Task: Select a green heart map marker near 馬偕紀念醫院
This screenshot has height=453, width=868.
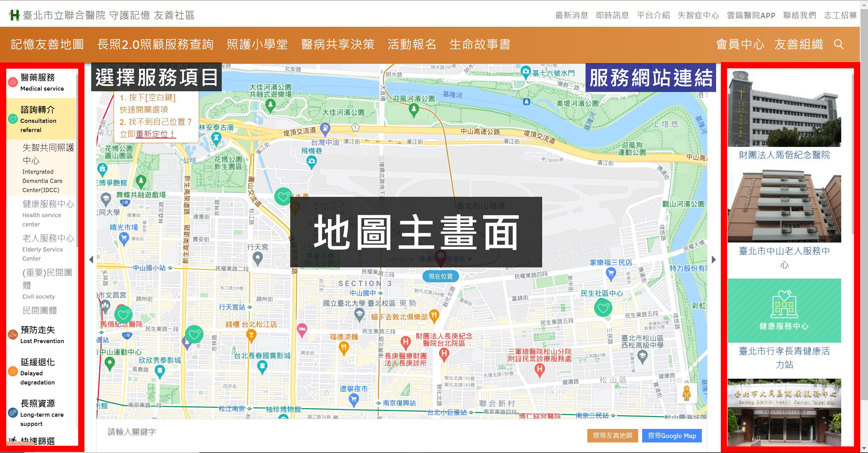Action: point(123,314)
